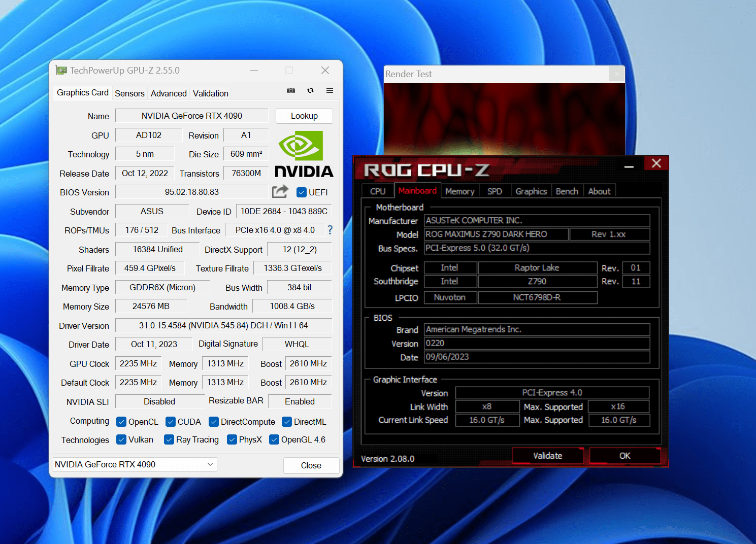756x544 pixels.
Task: Click the BIOS share/export arrow icon
Action: (280, 192)
